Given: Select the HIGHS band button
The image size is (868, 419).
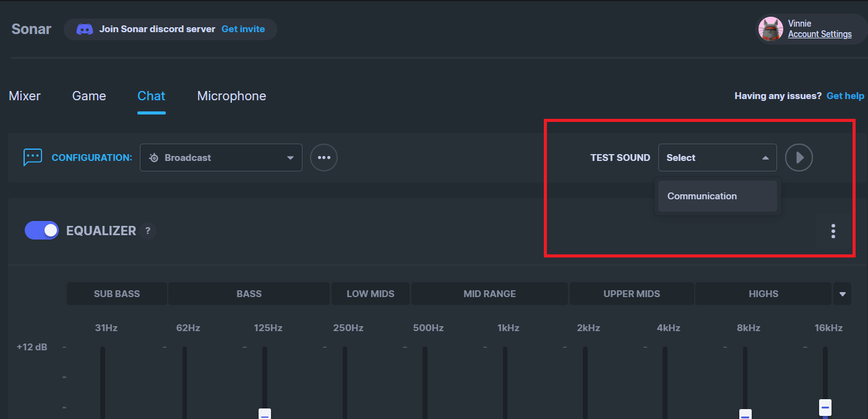Looking at the screenshot, I should [763, 294].
